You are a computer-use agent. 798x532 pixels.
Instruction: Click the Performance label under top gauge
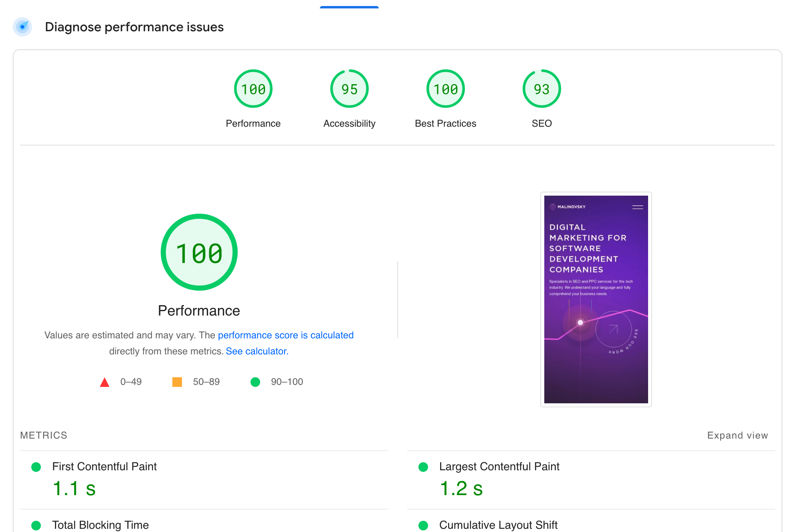tap(253, 123)
